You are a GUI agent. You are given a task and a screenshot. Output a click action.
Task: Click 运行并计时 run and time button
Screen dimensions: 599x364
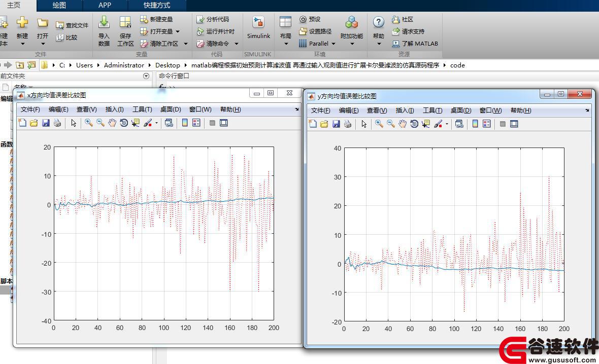[x=215, y=31]
